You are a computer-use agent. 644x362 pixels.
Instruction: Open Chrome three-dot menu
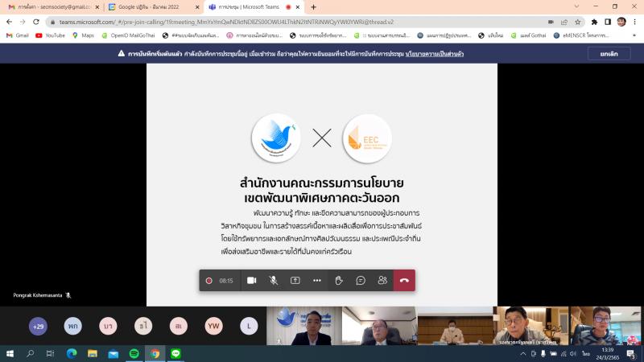point(635,23)
